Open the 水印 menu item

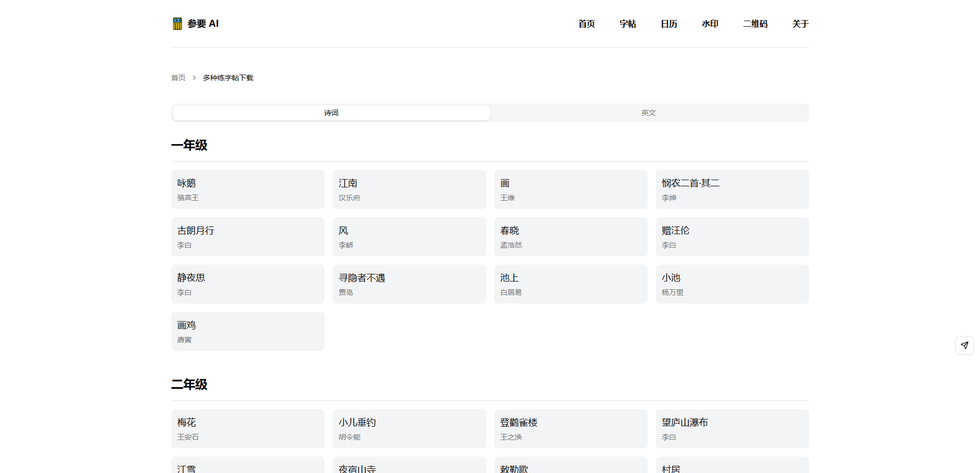click(710, 24)
